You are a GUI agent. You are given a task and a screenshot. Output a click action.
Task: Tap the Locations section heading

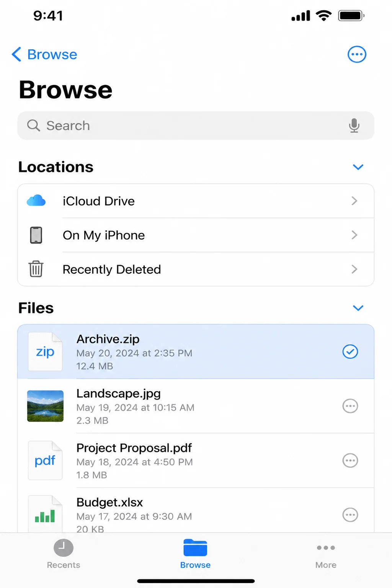[x=56, y=167]
